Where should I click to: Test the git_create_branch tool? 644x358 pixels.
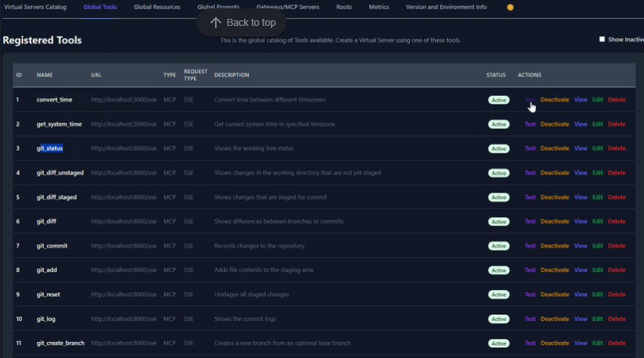[x=530, y=343]
